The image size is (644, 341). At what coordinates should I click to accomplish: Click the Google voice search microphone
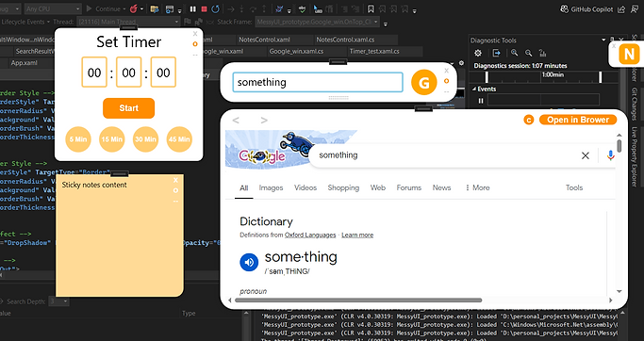click(x=611, y=155)
